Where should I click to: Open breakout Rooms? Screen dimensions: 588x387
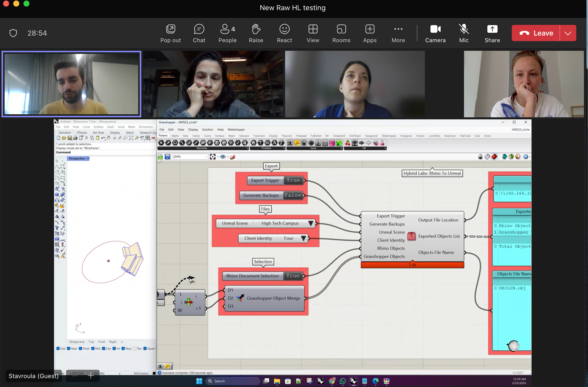click(x=341, y=33)
